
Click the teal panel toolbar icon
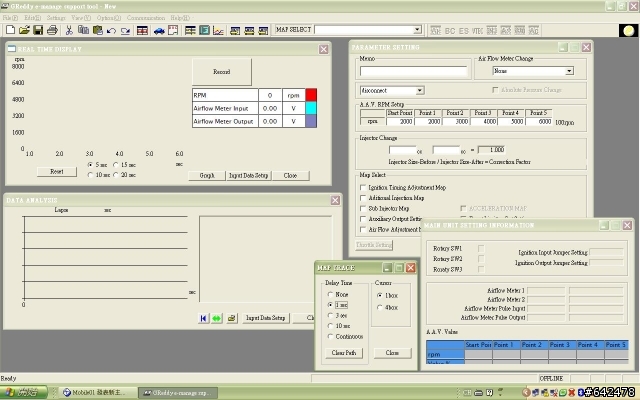point(204,30)
